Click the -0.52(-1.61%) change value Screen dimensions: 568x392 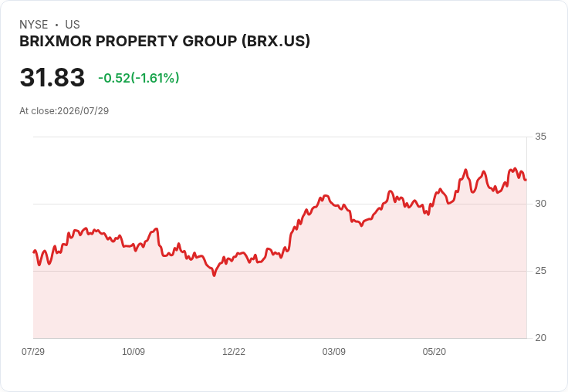[x=139, y=78]
